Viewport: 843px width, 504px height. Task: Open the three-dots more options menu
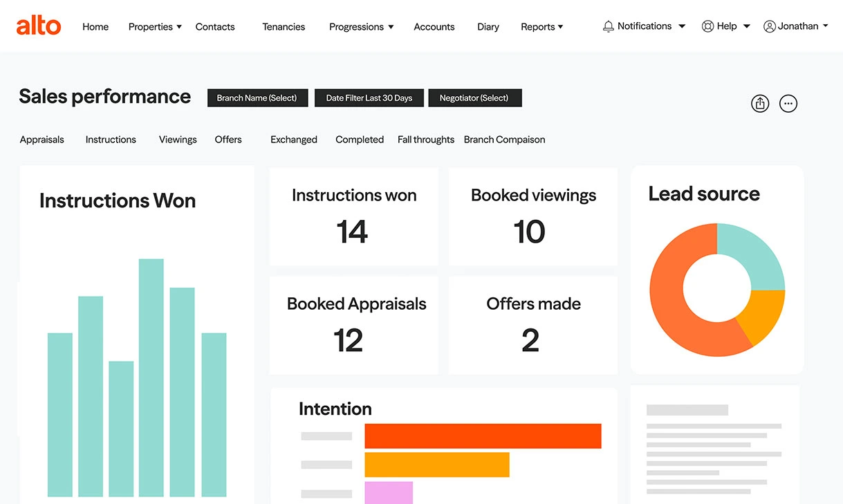click(788, 104)
